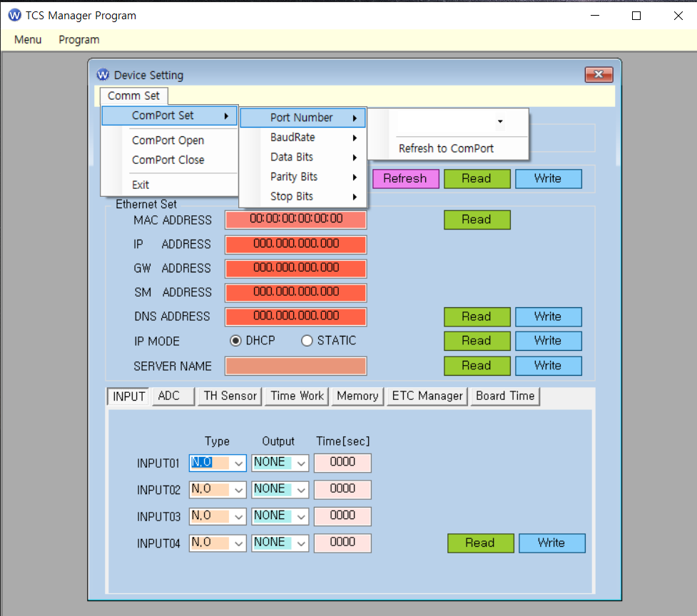
Task: Click INPUT04 Time field
Action: [342, 543]
